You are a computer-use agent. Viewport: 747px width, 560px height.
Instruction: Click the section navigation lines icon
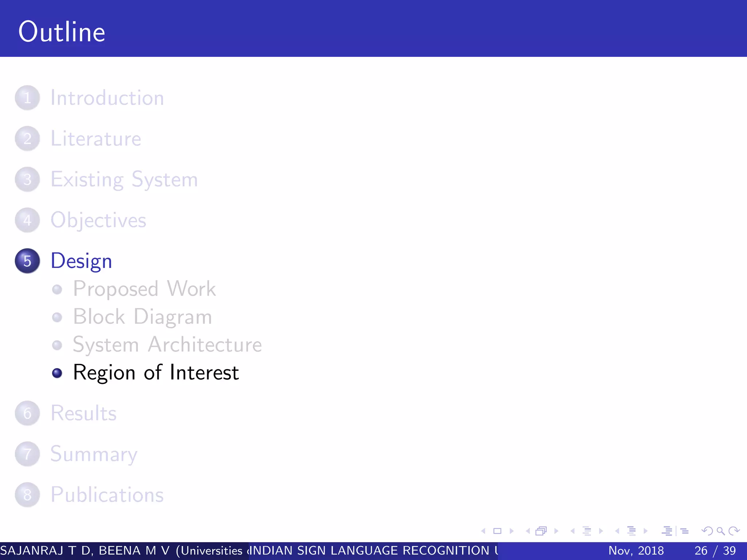pyautogui.click(x=631, y=531)
